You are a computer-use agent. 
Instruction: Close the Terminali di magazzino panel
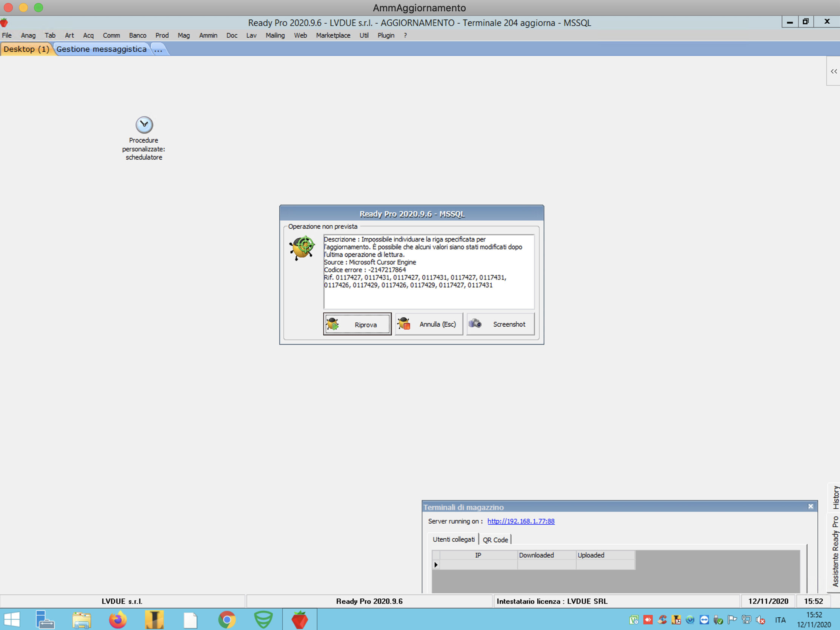(811, 507)
